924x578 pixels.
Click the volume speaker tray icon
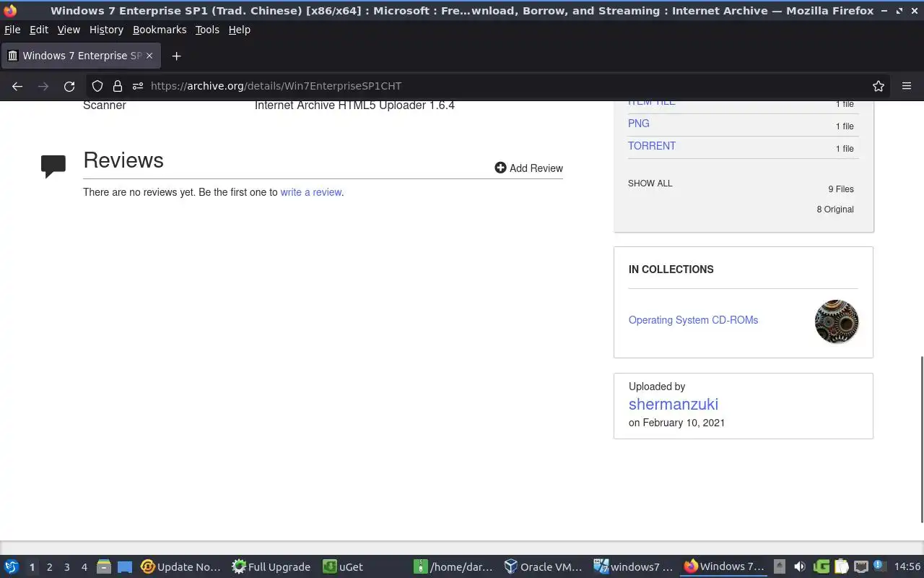(x=800, y=567)
